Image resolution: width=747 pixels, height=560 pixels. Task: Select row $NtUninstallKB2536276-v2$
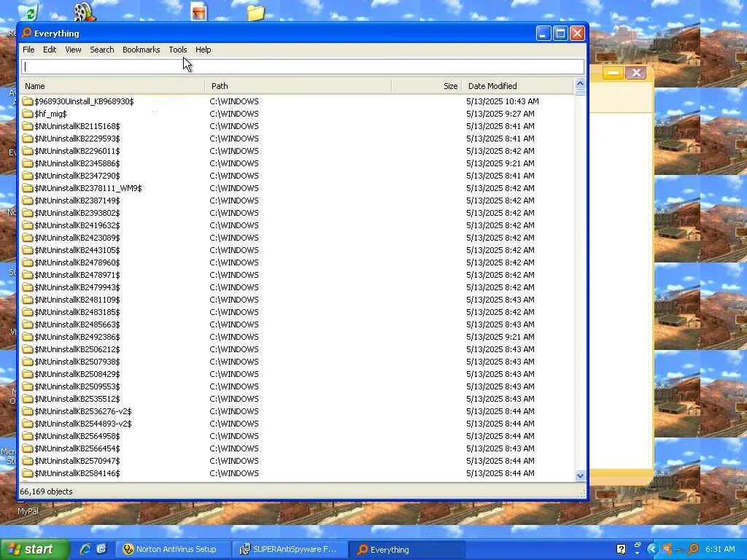(298, 411)
